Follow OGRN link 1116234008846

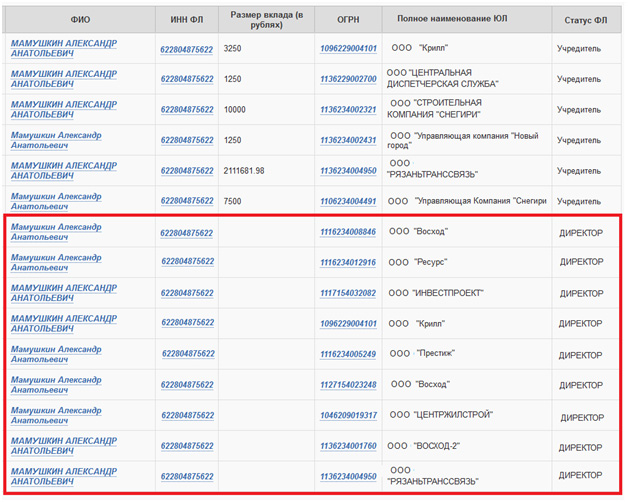(x=348, y=232)
